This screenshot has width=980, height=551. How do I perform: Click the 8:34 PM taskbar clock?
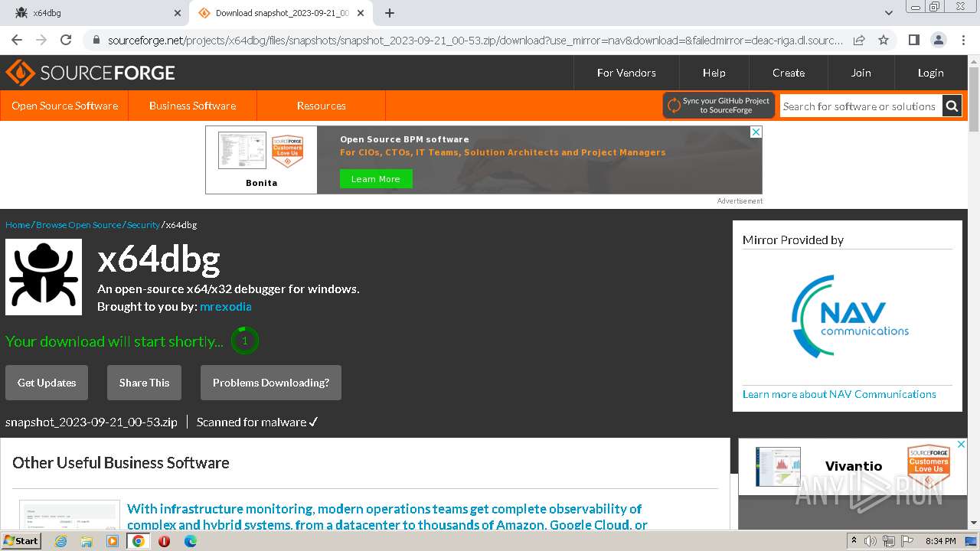coord(941,541)
